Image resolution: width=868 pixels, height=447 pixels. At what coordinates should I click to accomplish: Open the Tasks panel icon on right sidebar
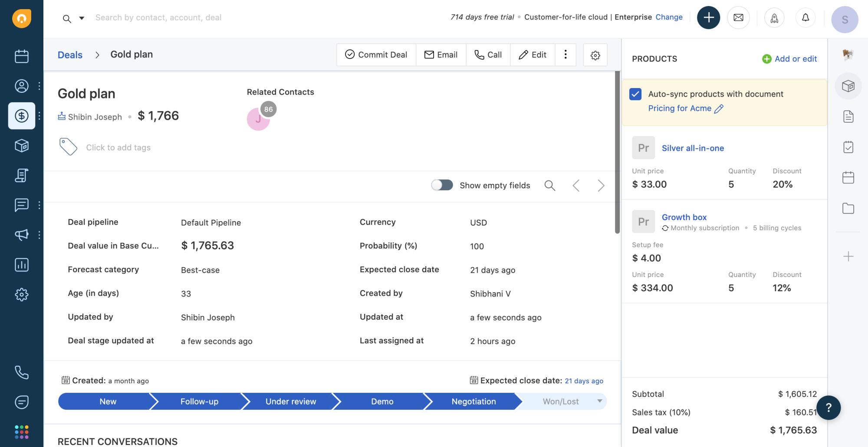click(848, 147)
